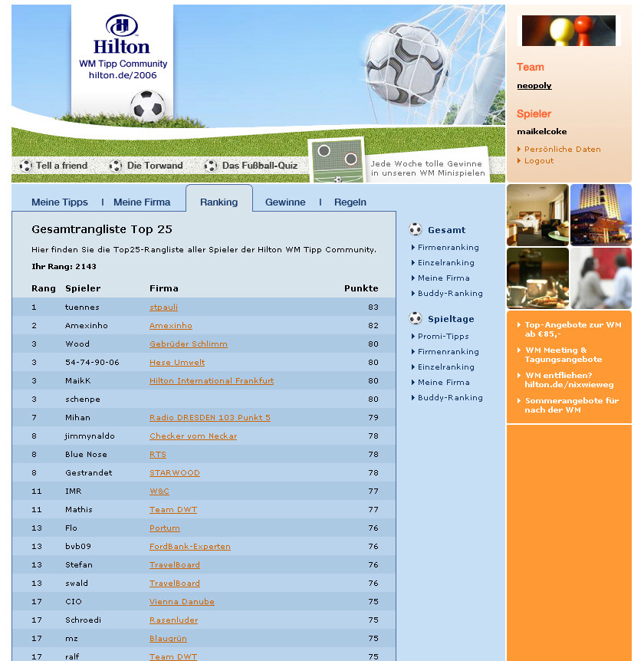644x661 pixels.
Task: Open Buddy-Ranking under Gesamt
Action: tap(450, 294)
